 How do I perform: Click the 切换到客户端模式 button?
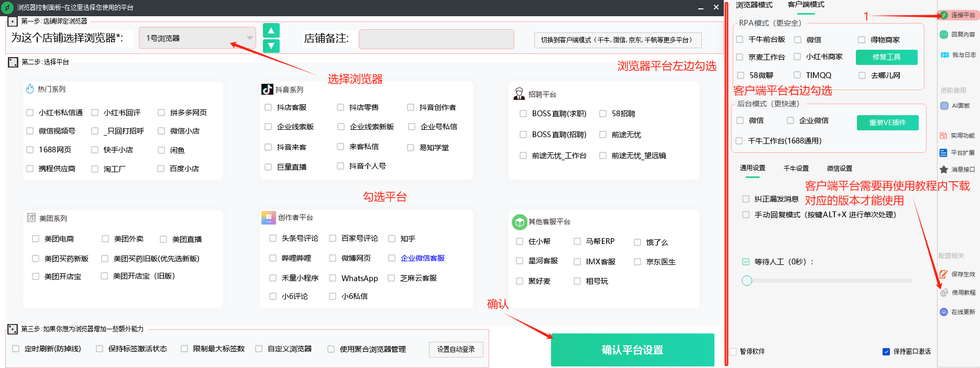618,40
